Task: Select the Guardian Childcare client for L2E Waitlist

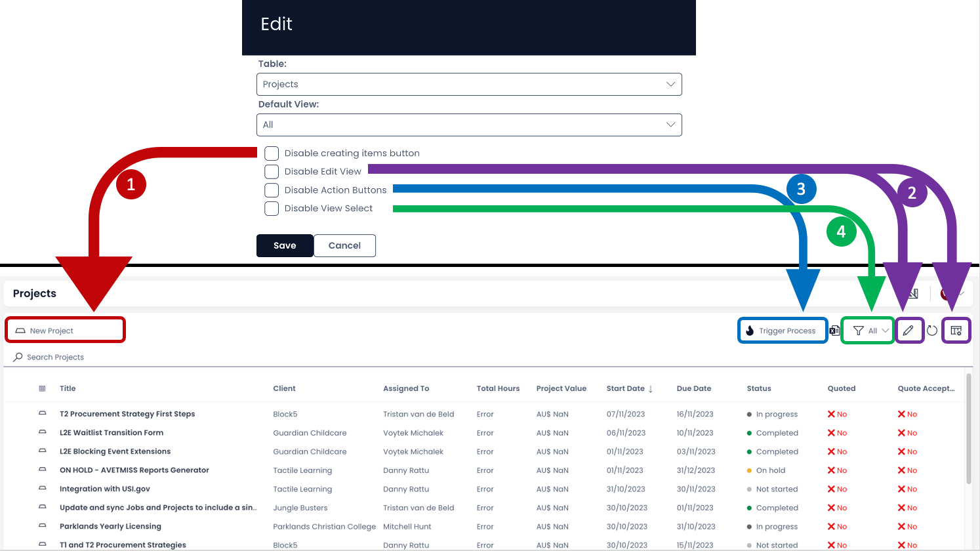Action: pyautogui.click(x=310, y=433)
